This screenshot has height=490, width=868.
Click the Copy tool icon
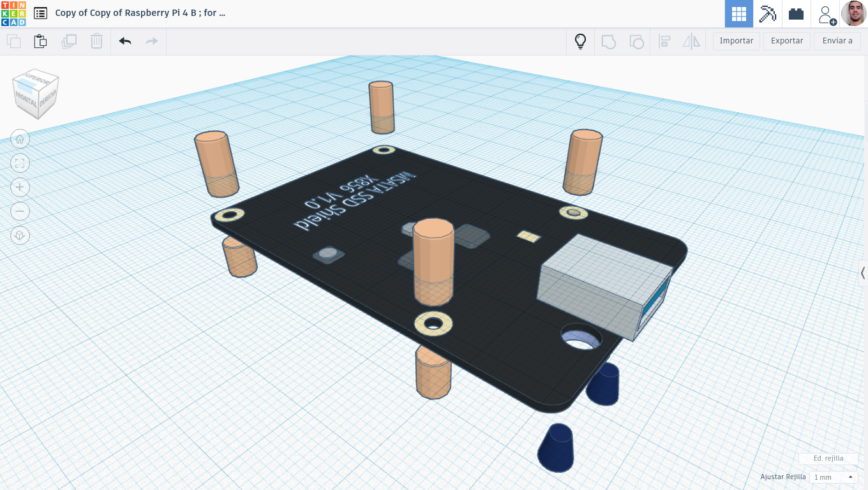[13, 41]
